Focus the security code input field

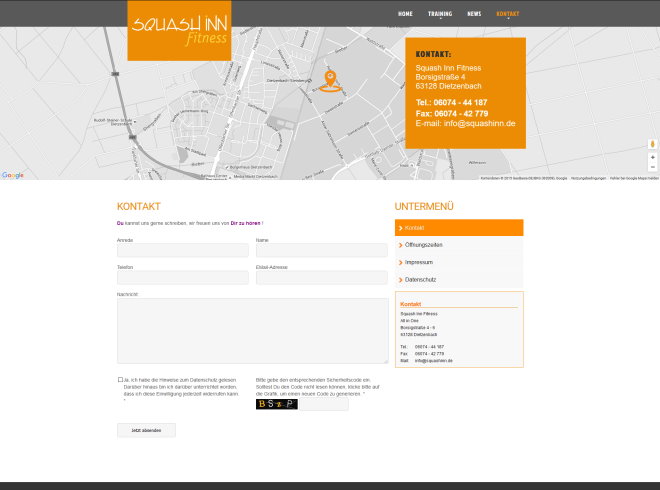[x=324, y=404]
